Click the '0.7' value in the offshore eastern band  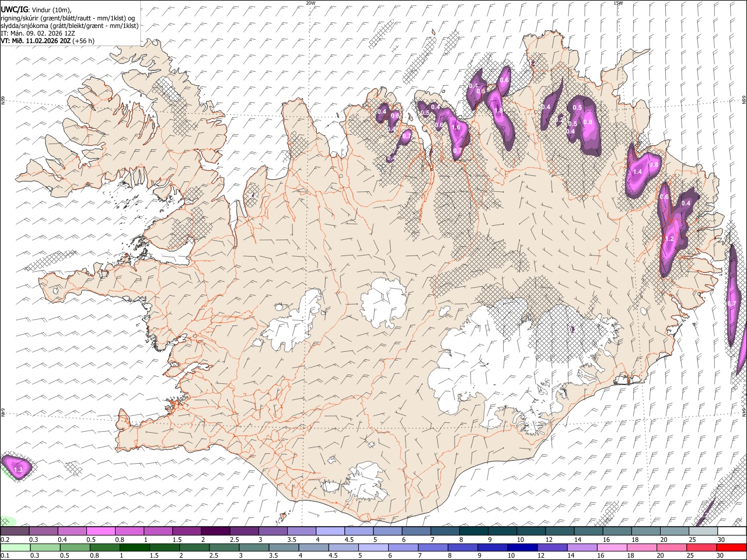point(731,303)
